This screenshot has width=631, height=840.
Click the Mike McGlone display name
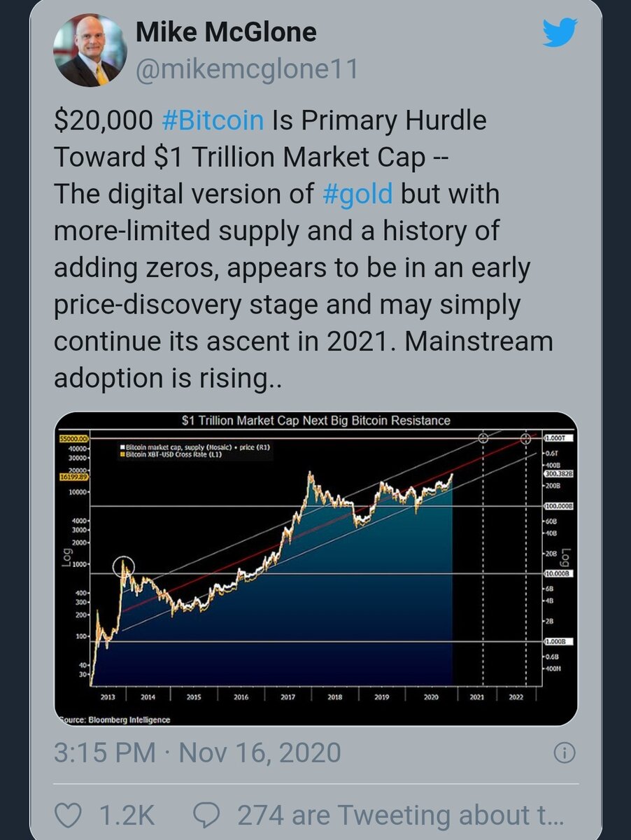coord(225,31)
